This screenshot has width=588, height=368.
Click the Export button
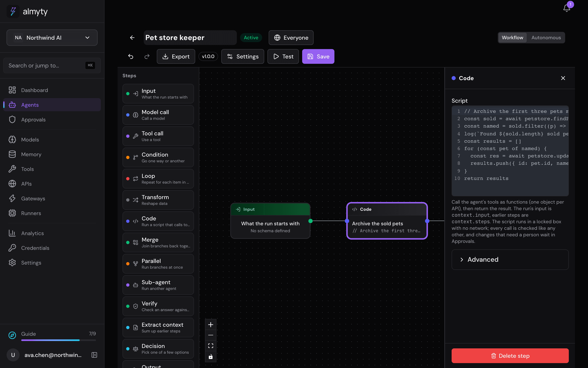click(x=176, y=56)
